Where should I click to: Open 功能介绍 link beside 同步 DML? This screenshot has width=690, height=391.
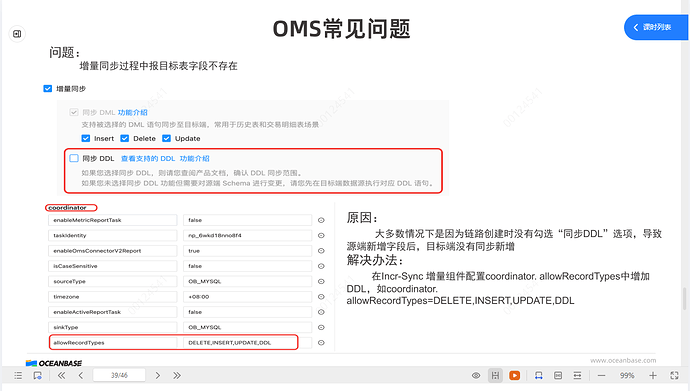click(x=132, y=112)
